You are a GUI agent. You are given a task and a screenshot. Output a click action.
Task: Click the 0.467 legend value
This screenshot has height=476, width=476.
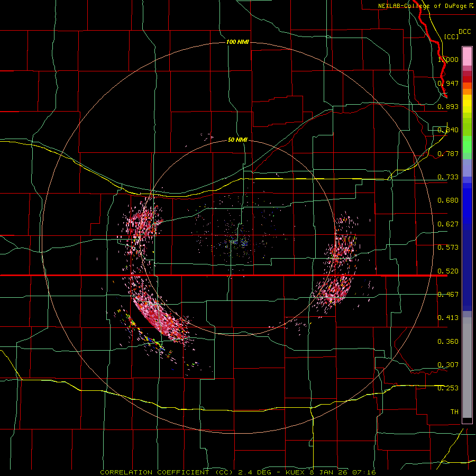click(448, 295)
